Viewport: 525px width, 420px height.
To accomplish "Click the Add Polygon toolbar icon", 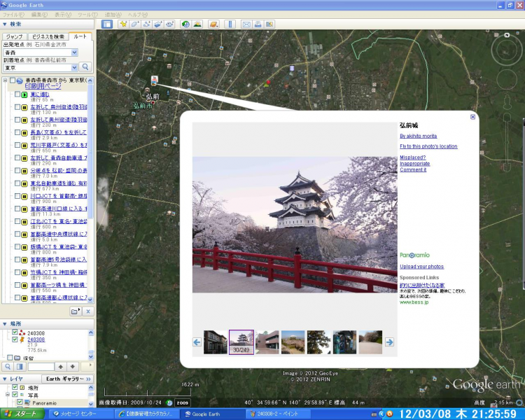I will click(135, 24).
